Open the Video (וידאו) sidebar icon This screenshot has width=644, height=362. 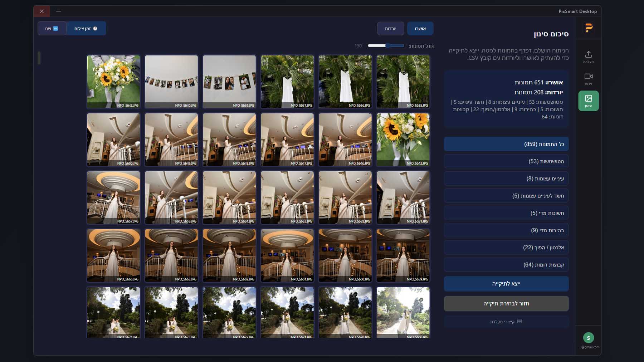(588, 78)
